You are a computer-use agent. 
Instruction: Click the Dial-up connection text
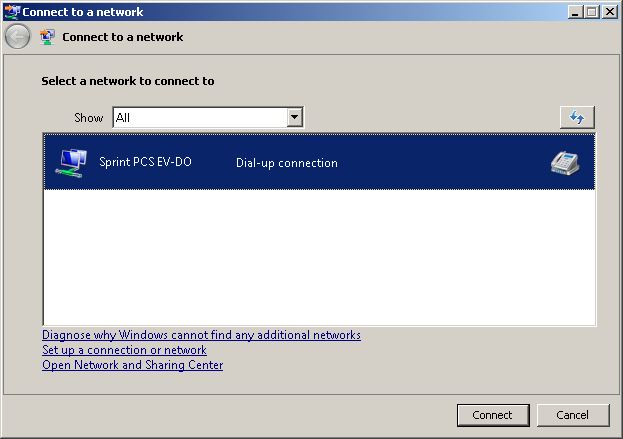pos(287,163)
